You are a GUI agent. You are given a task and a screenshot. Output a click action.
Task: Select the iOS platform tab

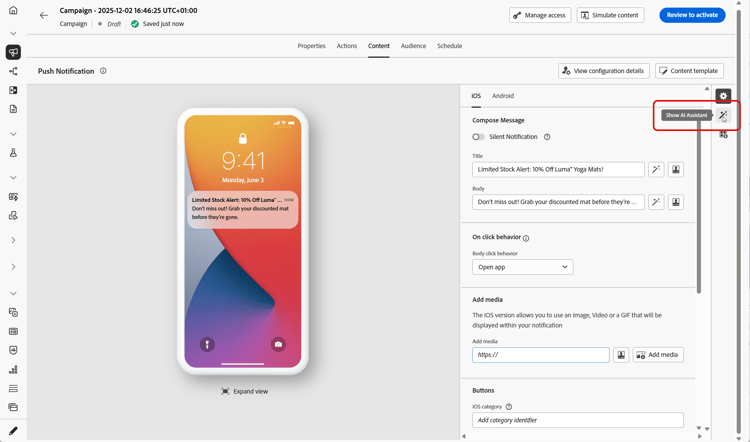tap(476, 96)
